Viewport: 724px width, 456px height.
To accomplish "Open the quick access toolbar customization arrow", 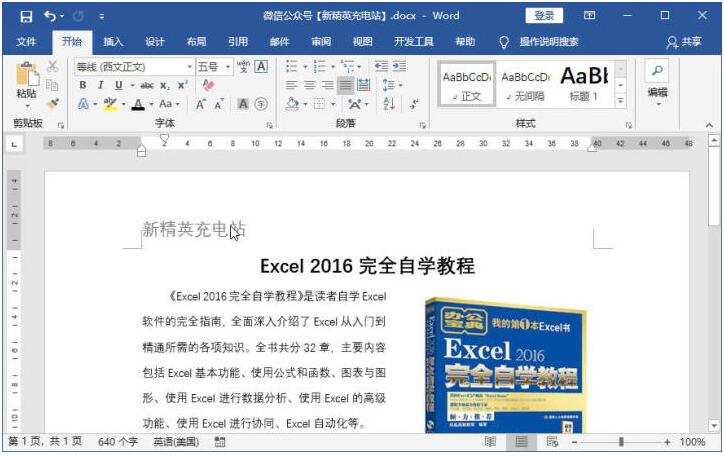I will tap(102, 17).
